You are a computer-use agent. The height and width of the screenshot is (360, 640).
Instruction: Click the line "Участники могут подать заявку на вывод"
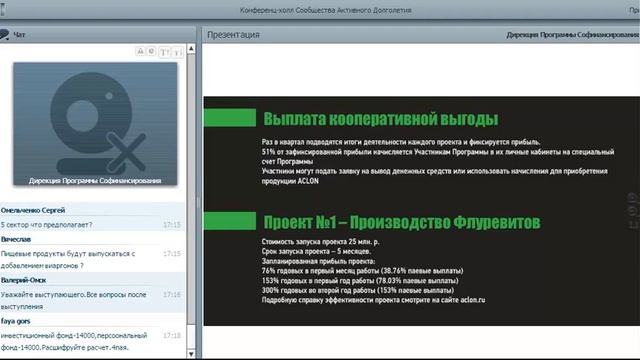pyautogui.click(x=435, y=176)
